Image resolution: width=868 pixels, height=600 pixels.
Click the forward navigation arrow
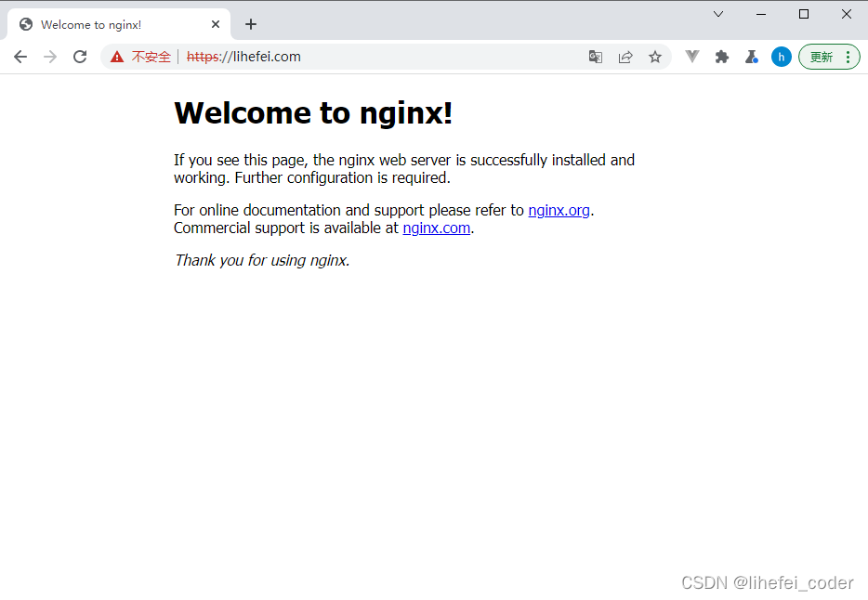point(50,57)
